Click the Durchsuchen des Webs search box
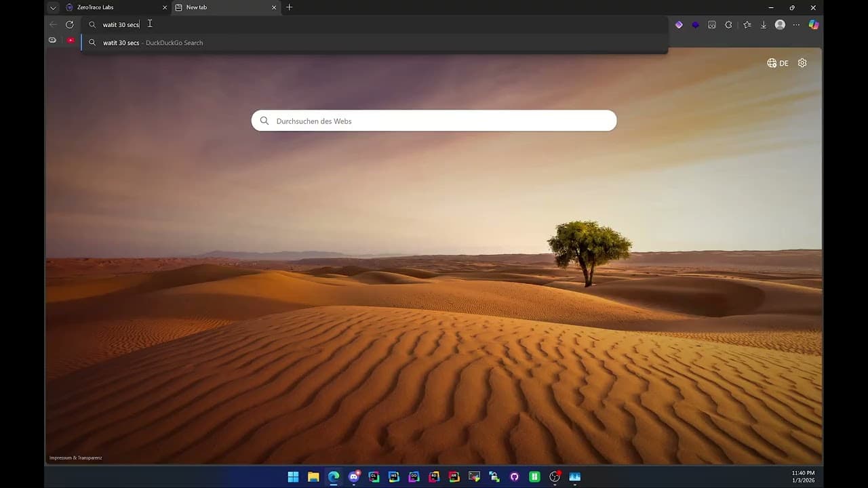868x488 pixels. tap(434, 121)
